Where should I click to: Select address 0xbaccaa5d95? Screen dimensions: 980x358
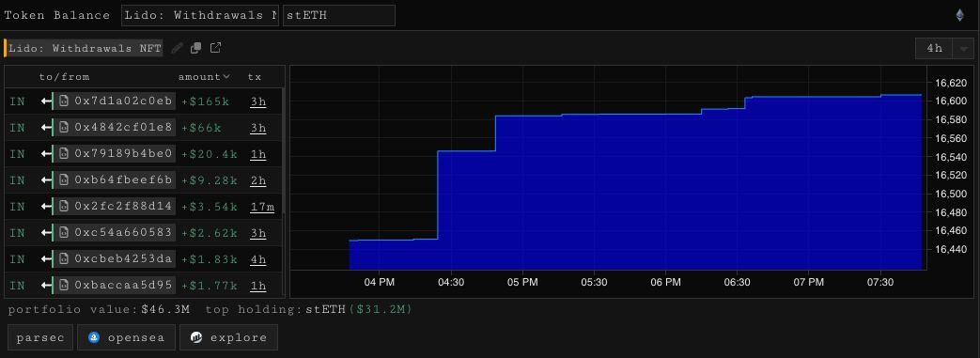pyautogui.click(x=123, y=285)
